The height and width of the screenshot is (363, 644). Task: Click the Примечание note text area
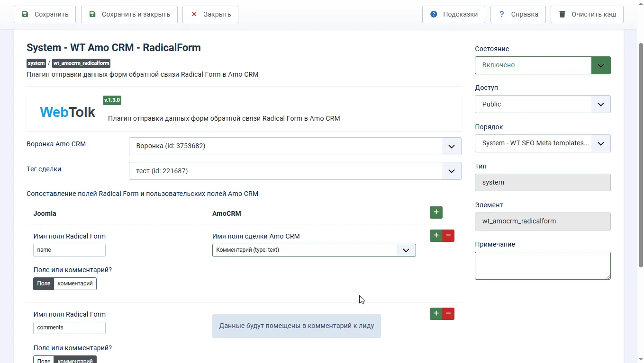[x=542, y=266]
